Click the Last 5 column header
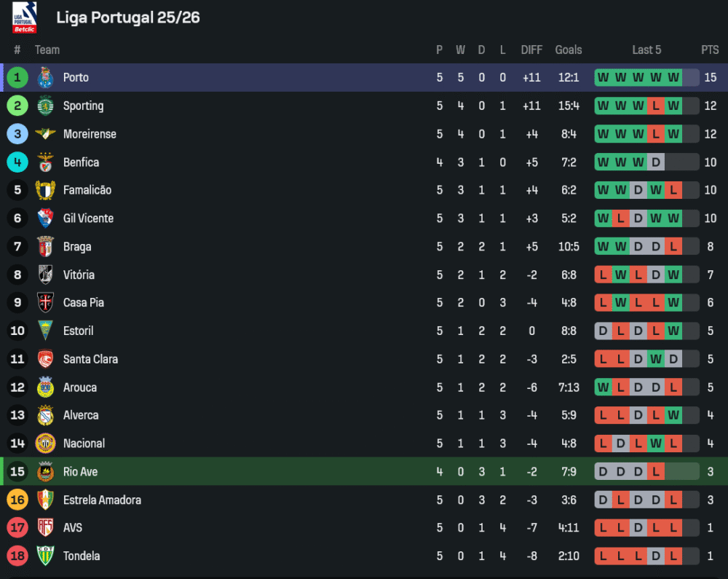Screen dimensions: 728x579 click(x=646, y=50)
